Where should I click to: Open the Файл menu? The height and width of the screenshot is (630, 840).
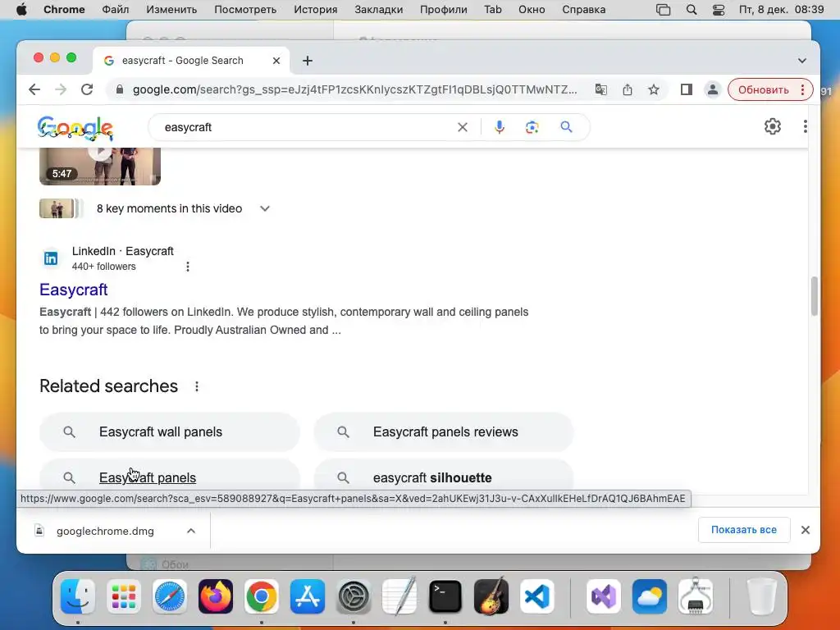click(x=115, y=10)
